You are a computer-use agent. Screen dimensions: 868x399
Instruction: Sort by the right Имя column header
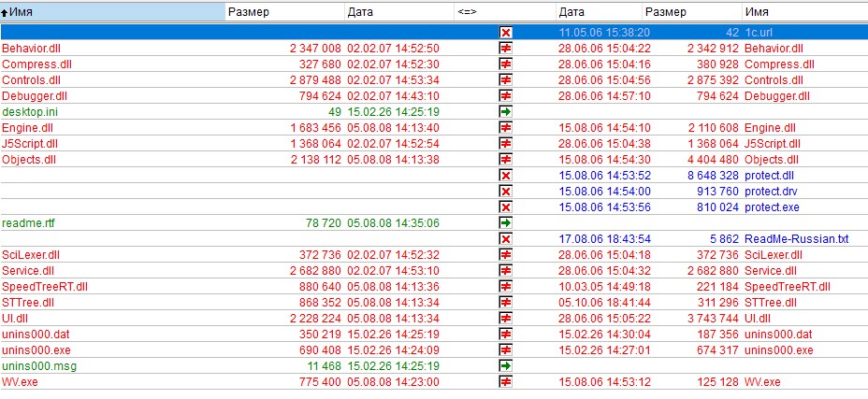[805, 11]
